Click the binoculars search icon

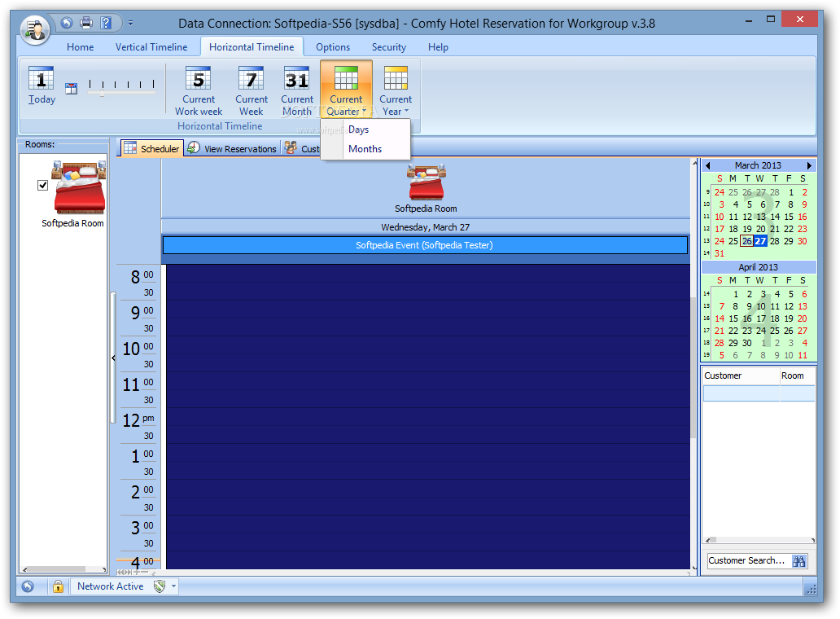click(x=798, y=561)
